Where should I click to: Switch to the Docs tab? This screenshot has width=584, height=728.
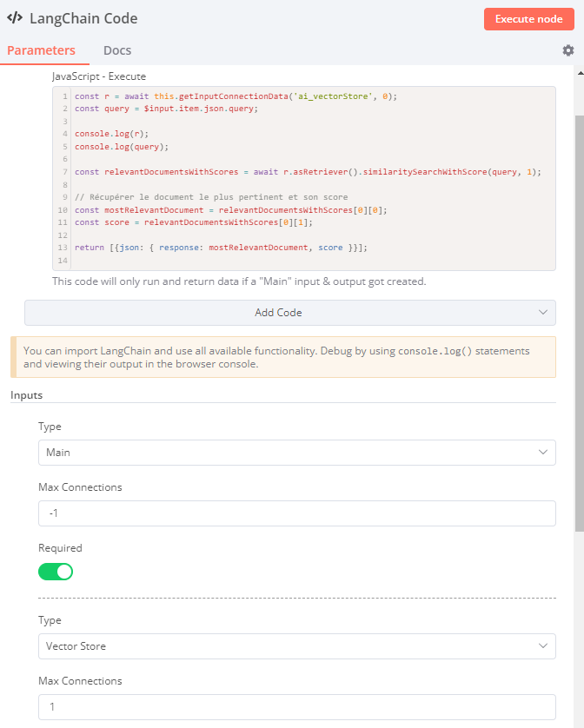(x=117, y=50)
